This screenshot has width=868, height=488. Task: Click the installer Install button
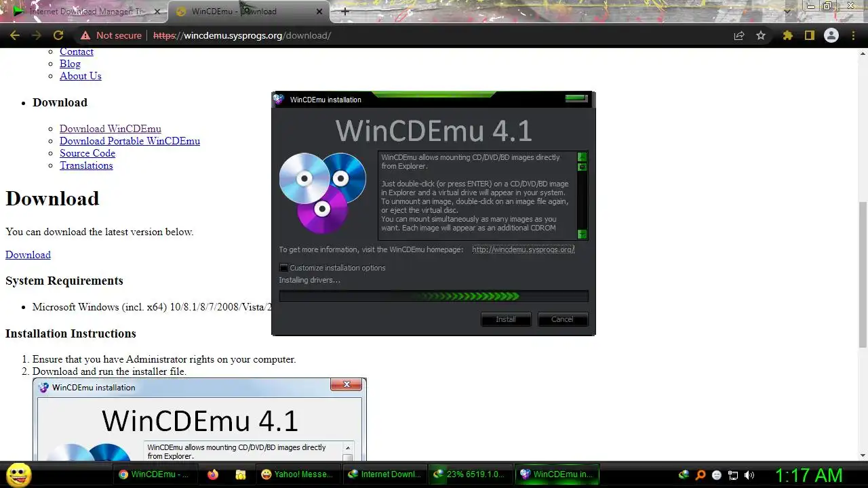pos(506,319)
